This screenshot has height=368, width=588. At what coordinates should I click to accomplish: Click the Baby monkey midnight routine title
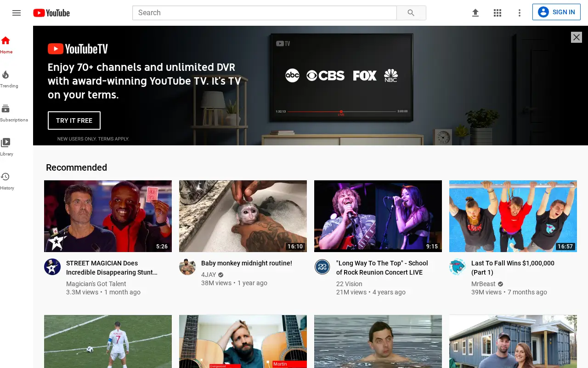click(x=247, y=263)
